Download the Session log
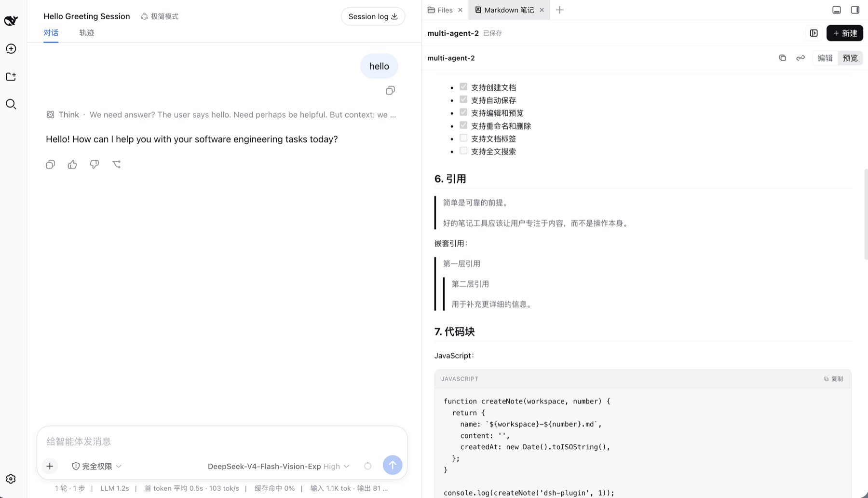 pos(373,16)
